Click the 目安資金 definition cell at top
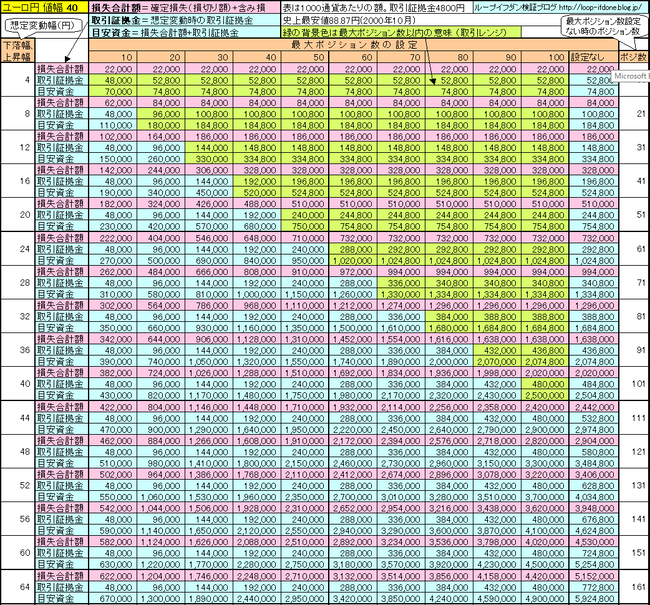 pyautogui.click(x=184, y=32)
